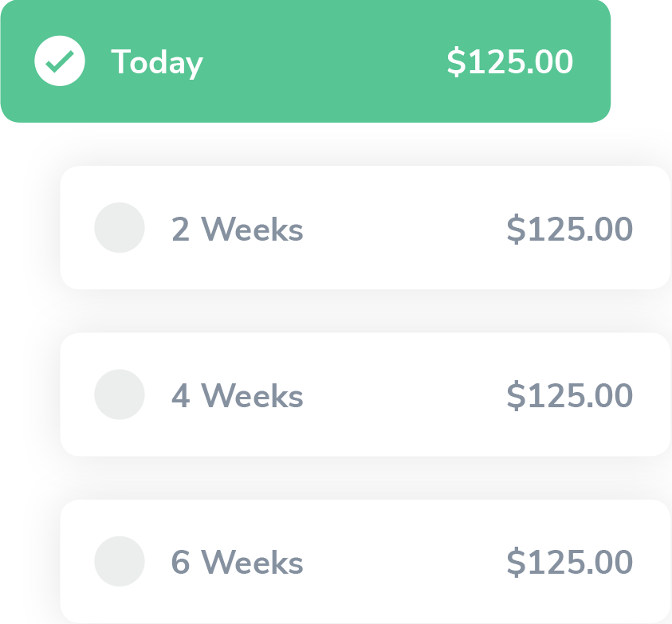
Task: Click the Today label text
Action: (157, 62)
